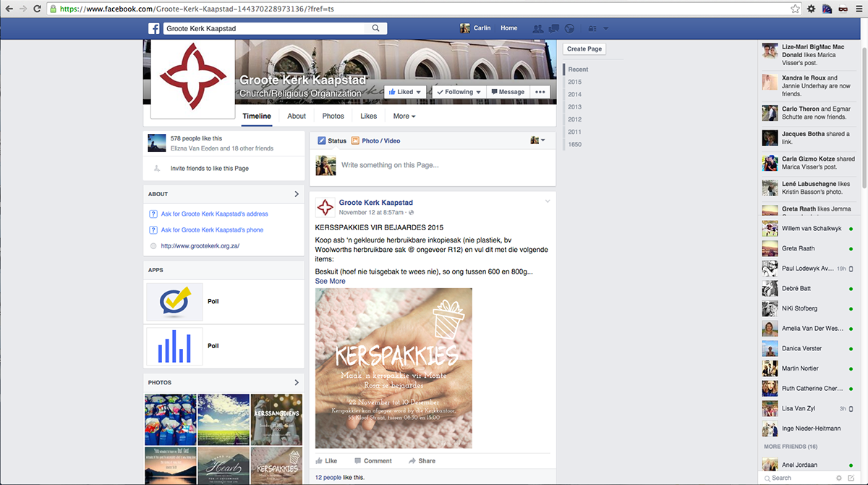868x485 pixels.
Task: Switch to the Timeline tab
Action: 257,116
